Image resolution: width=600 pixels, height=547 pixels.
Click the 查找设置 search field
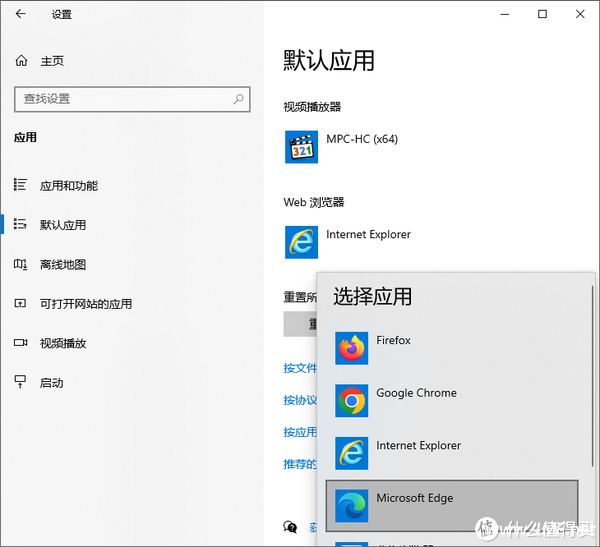pyautogui.click(x=120, y=99)
